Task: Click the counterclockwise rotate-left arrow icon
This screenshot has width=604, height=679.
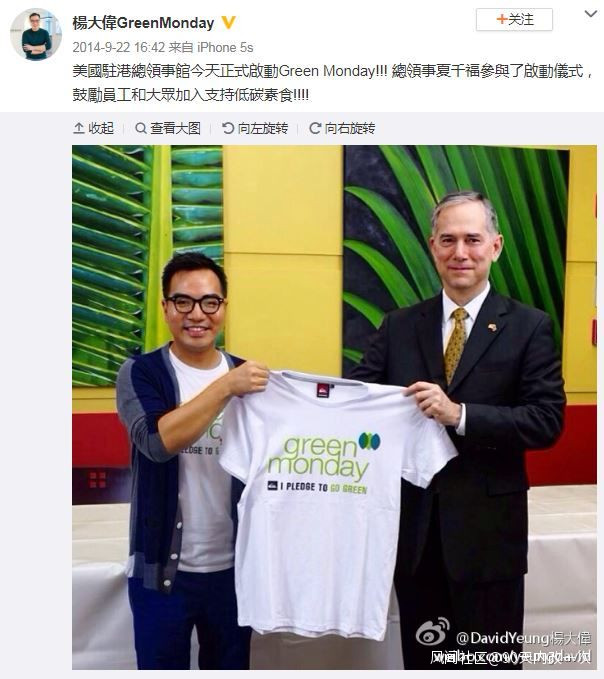Action: coord(228,128)
